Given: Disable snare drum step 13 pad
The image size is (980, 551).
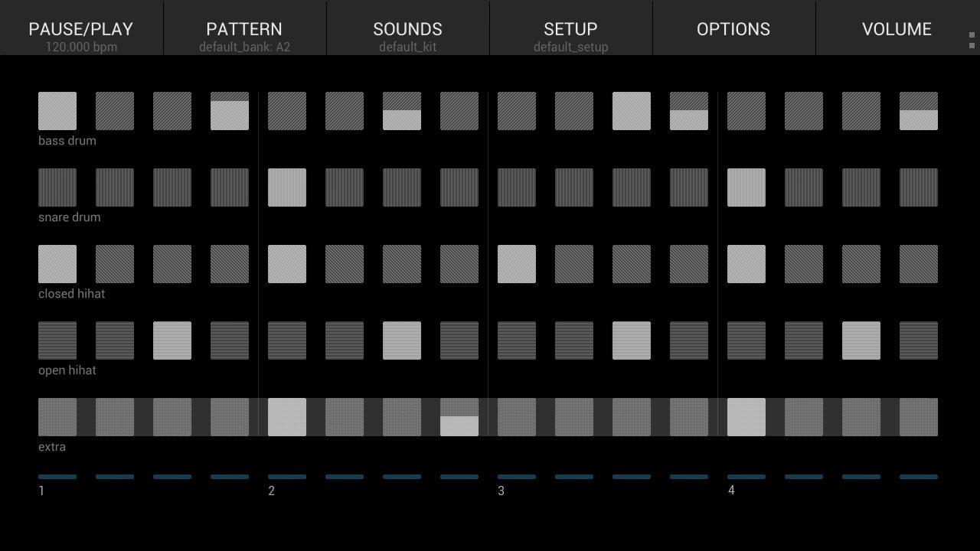Looking at the screenshot, I should click(x=746, y=187).
